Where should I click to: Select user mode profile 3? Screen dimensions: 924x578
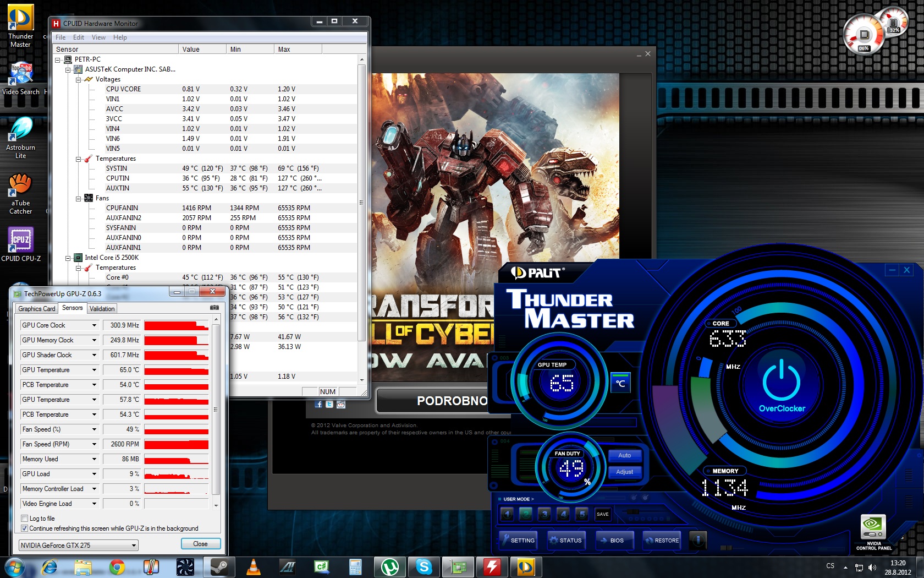544,514
